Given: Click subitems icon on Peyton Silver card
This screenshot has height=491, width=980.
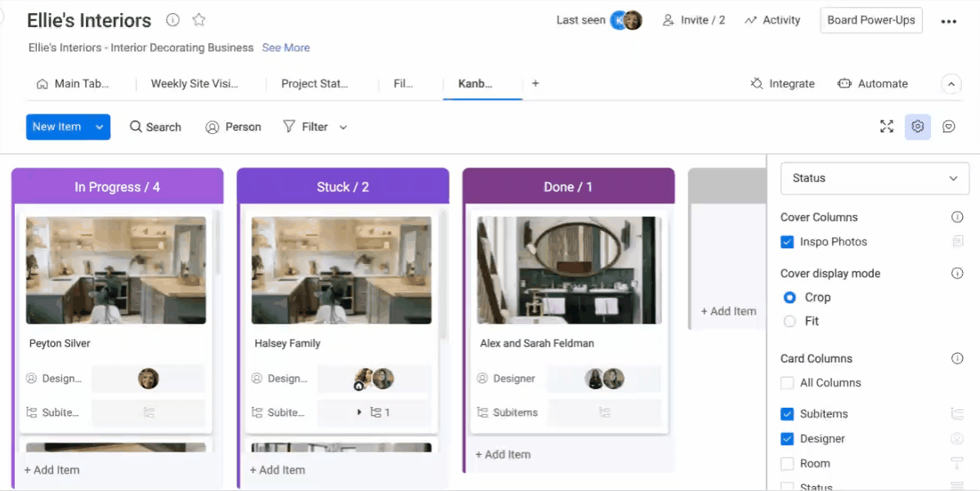Looking at the screenshot, I should (x=149, y=413).
